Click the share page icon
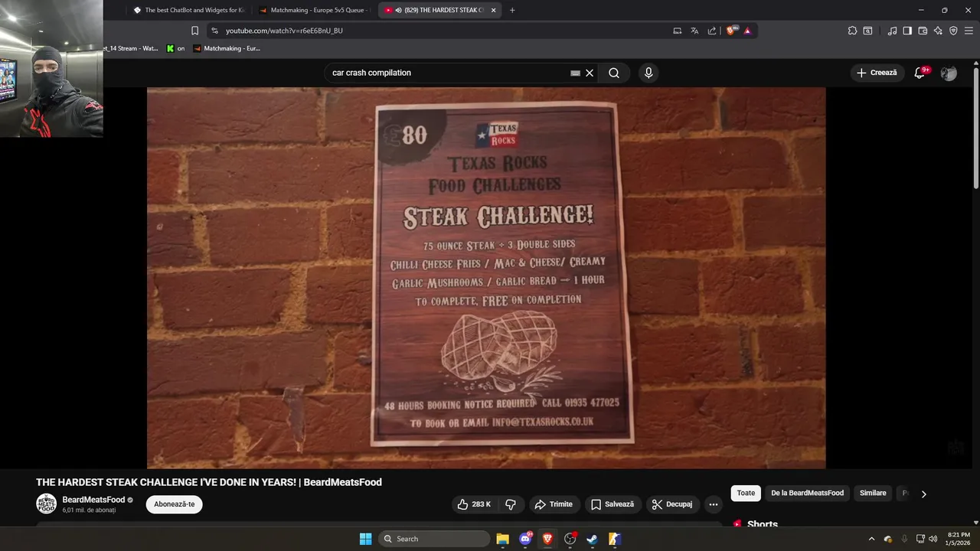 (712, 31)
